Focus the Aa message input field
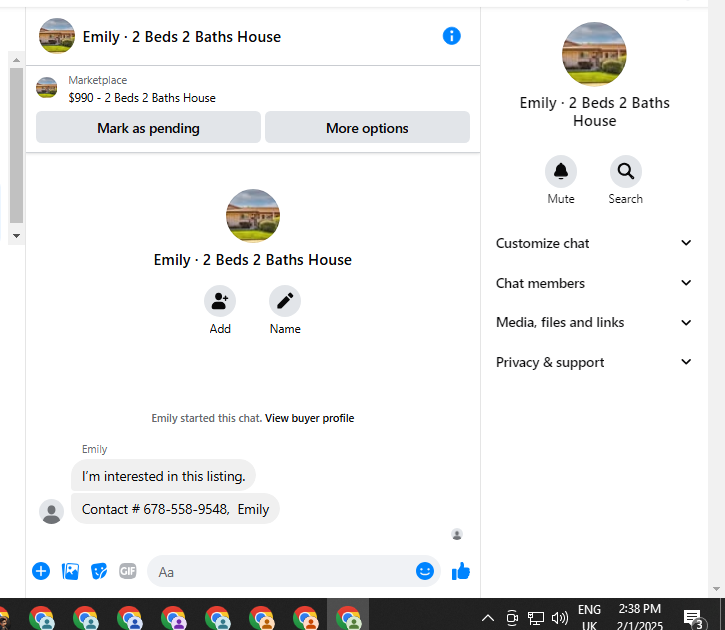725x630 pixels. coord(282,572)
